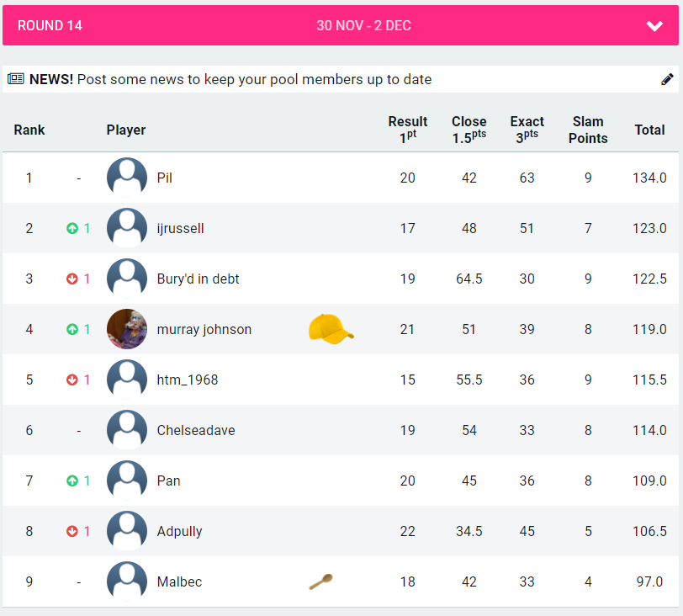The width and height of the screenshot is (683, 616).
Task: Click the pencil edit news icon
Action: [667, 79]
